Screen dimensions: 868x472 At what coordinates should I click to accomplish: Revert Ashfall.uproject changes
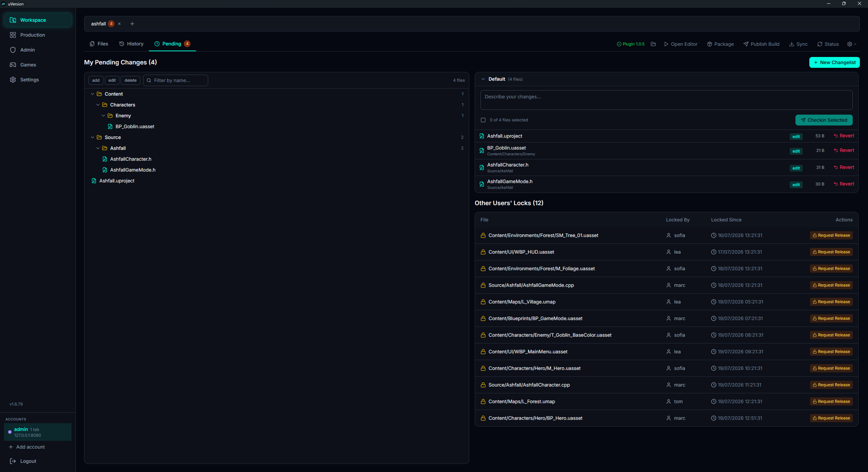tap(844, 136)
